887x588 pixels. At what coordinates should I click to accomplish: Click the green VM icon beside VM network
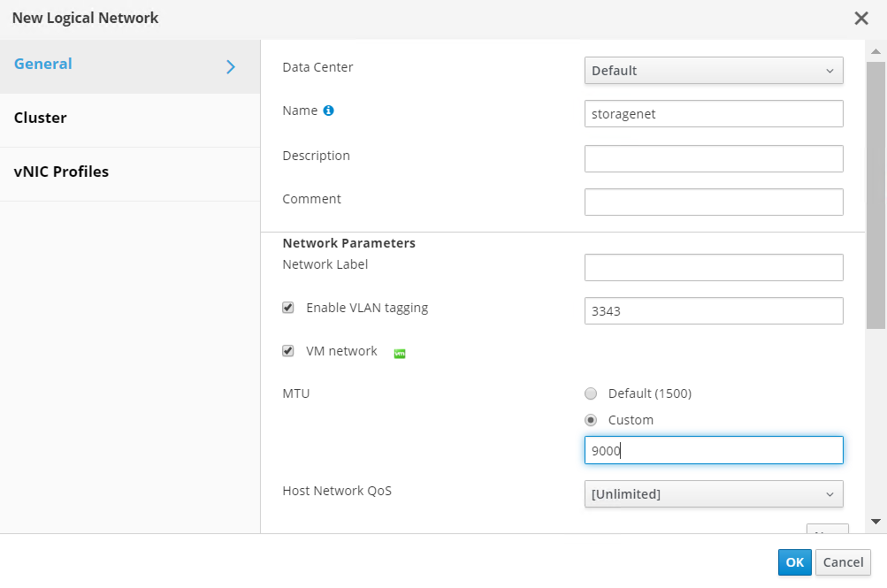click(400, 353)
